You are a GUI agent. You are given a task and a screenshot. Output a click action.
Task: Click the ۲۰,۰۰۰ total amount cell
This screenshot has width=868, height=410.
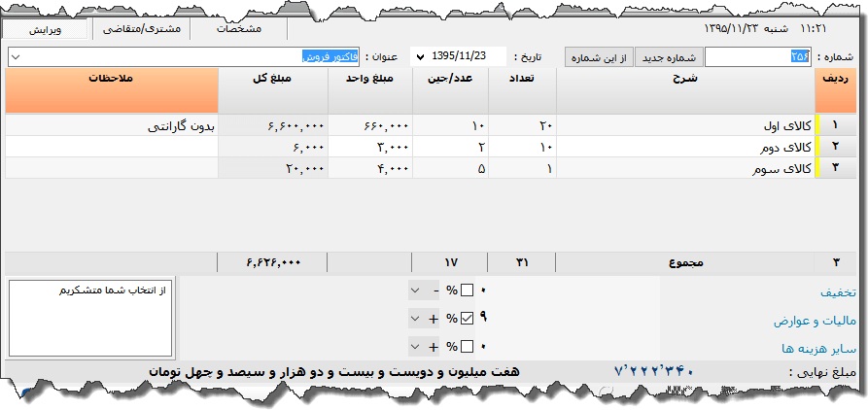click(x=273, y=168)
